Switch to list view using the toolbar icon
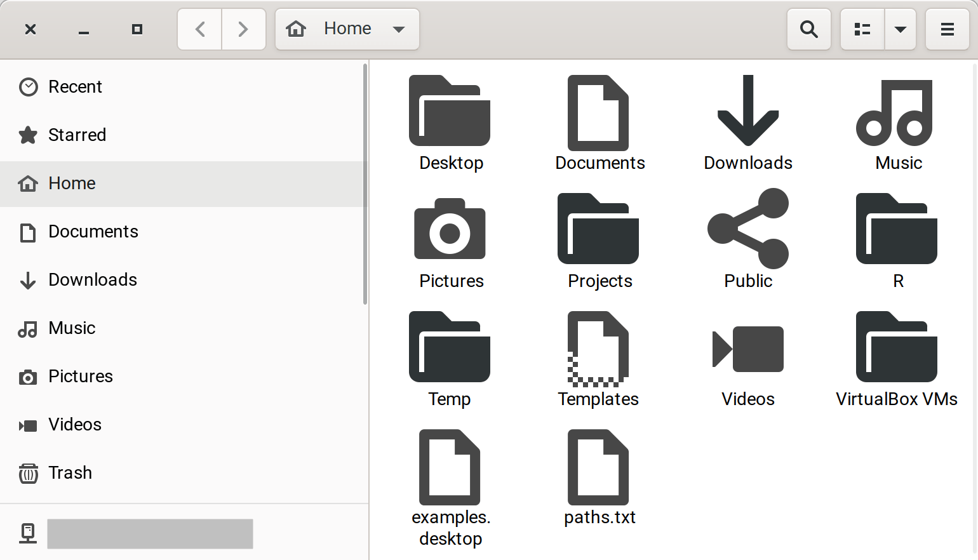Screen dimensions: 978x560 pyautogui.click(x=862, y=29)
